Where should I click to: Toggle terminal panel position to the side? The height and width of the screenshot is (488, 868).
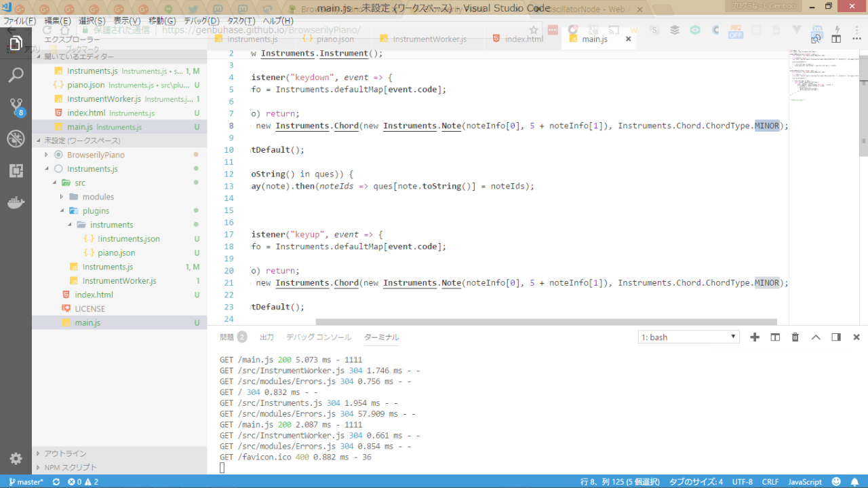(836, 337)
